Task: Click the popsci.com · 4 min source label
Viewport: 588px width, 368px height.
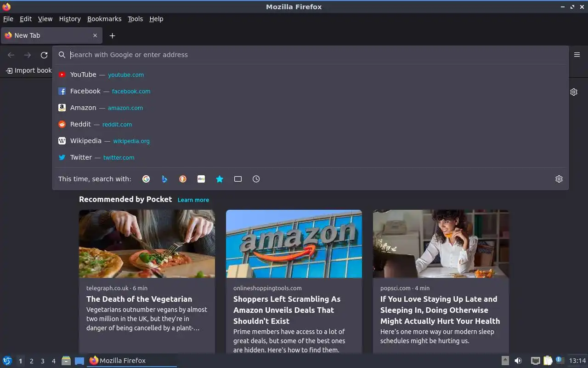Action: click(x=405, y=288)
